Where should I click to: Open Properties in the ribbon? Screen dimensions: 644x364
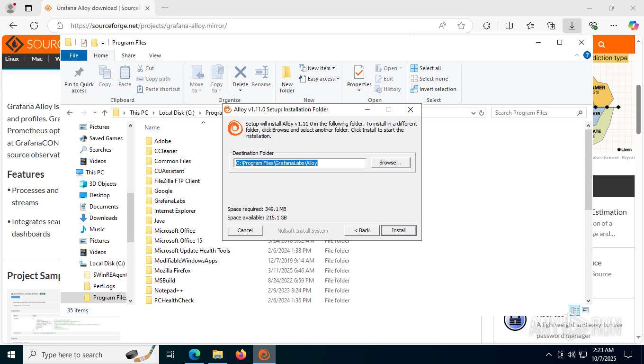pos(359,79)
